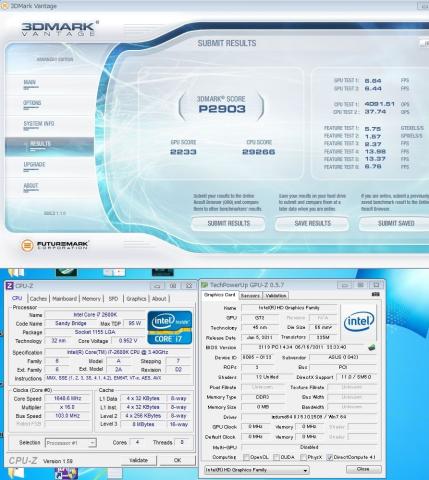This screenshot has height=480, width=429.
Task: Click the GPU-Z title bar icon
Action: [204, 285]
